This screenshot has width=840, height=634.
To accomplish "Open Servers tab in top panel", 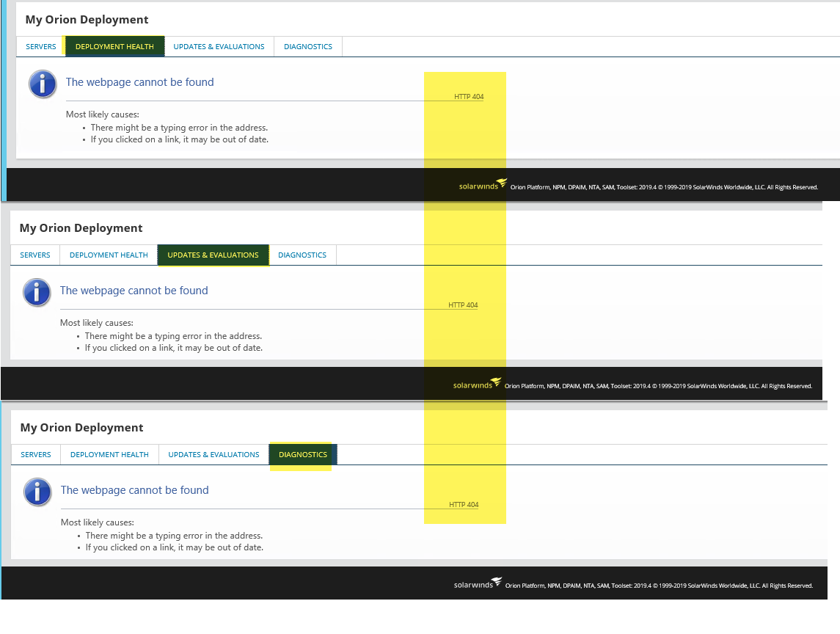I will (x=40, y=47).
